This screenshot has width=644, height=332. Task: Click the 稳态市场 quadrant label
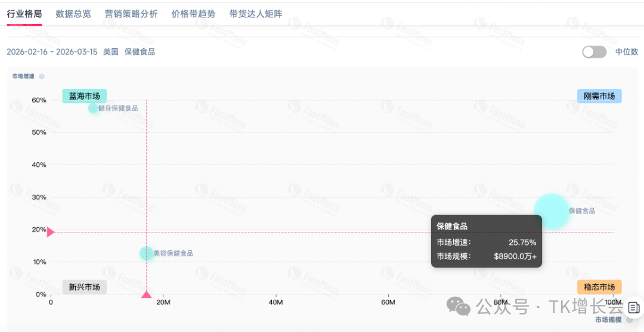coord(599,287)
